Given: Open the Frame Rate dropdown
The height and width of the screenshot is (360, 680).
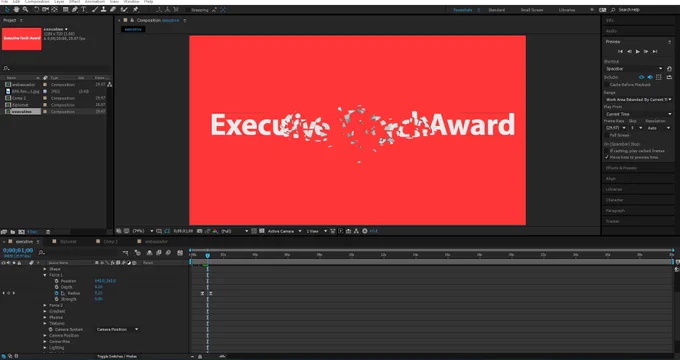Looking at the screenshot, I should click(615, 128).
